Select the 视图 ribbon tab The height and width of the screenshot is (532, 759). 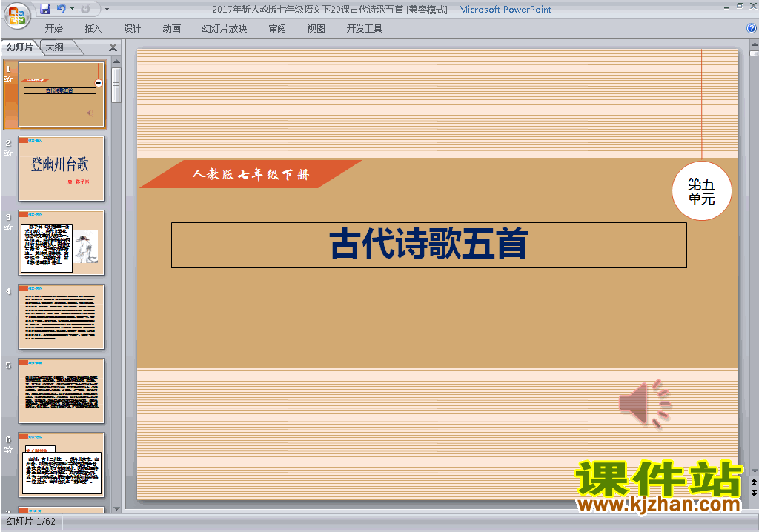[x=316, y=29]
